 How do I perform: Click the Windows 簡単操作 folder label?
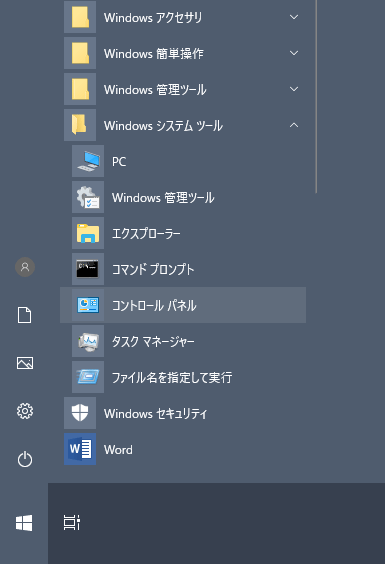click(x=154, y=54)
